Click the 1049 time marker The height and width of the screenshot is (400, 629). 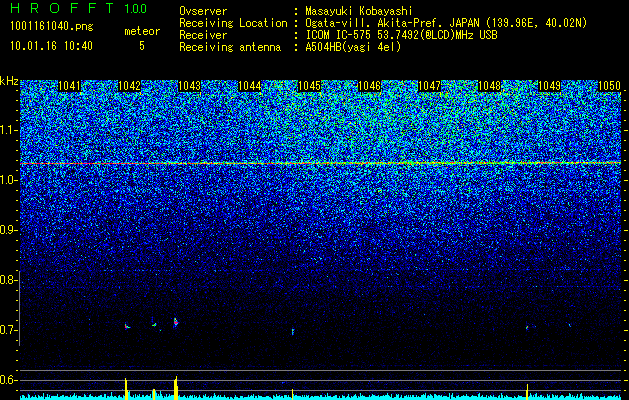click(x=549, y=86)
